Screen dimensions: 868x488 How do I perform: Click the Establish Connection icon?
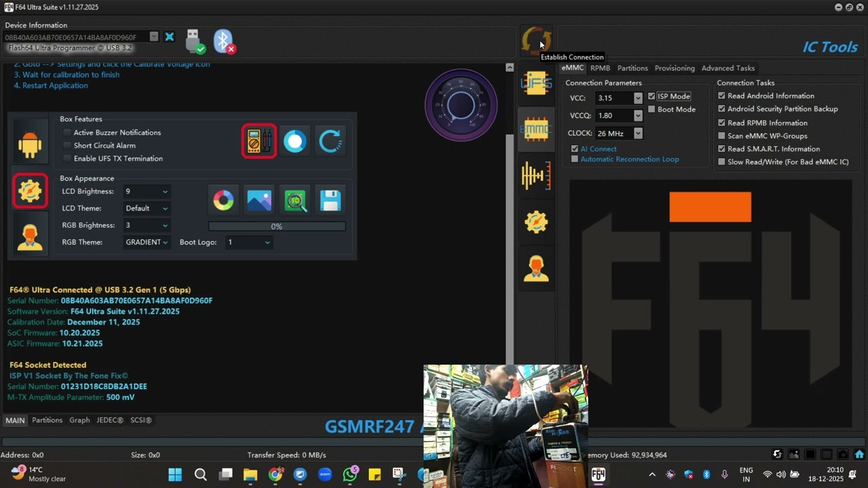point(536,41)
